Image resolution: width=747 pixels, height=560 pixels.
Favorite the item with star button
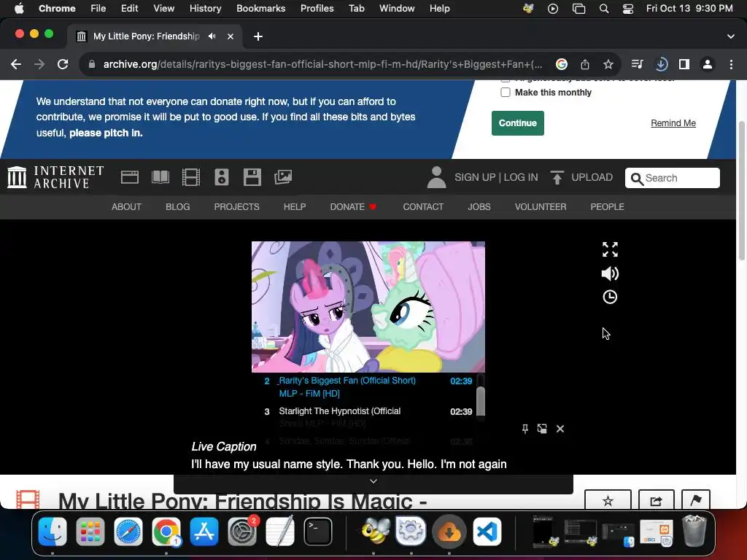tap(608, 500)
